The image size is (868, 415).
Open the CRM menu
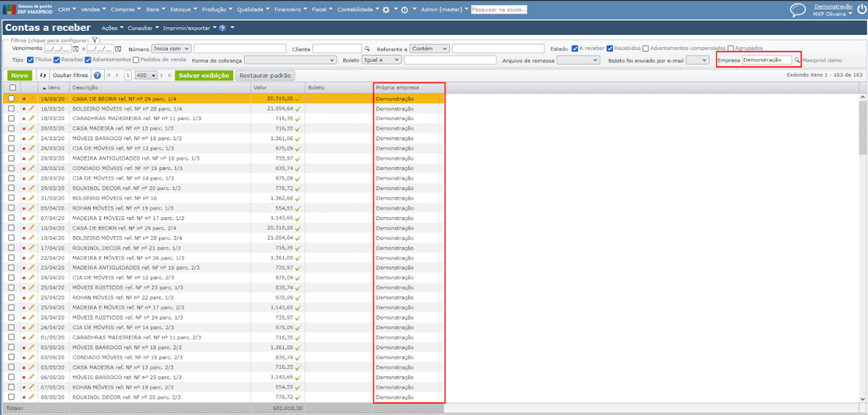point(67,10)
